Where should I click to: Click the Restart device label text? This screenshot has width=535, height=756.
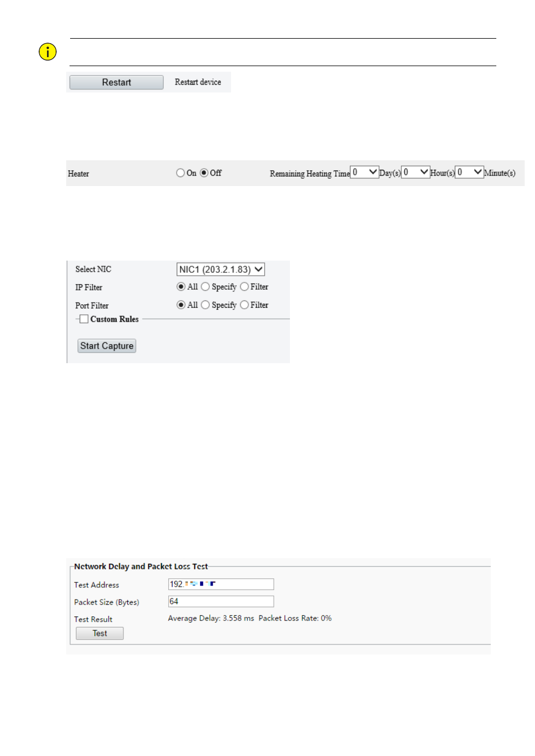coord(197,82)
